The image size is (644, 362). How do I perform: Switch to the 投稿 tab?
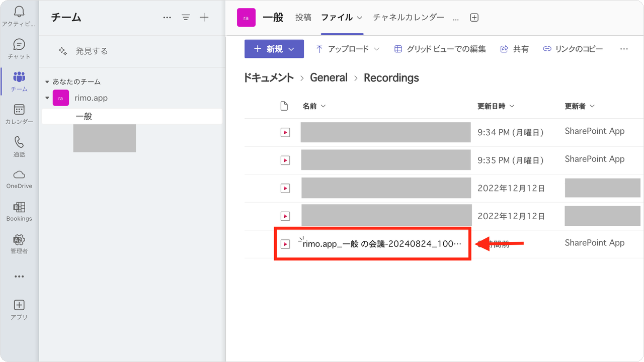(x=303, y=18)
